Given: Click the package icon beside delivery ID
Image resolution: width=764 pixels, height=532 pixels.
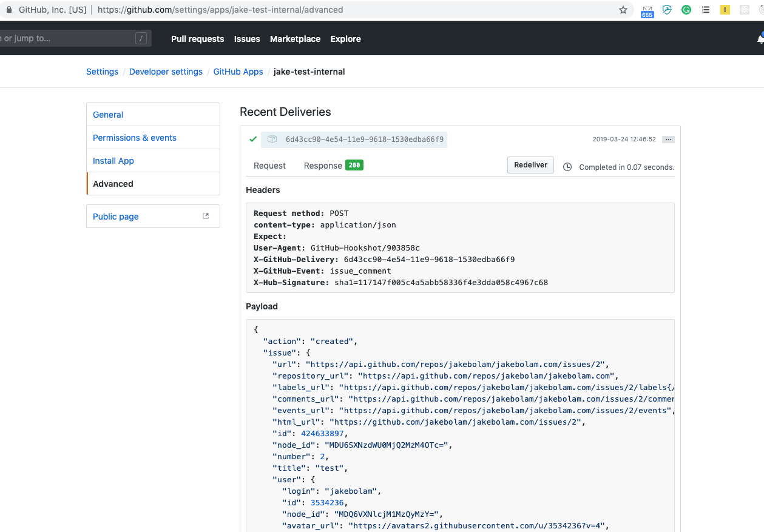Looking at the screenshot, I should 272,140.
